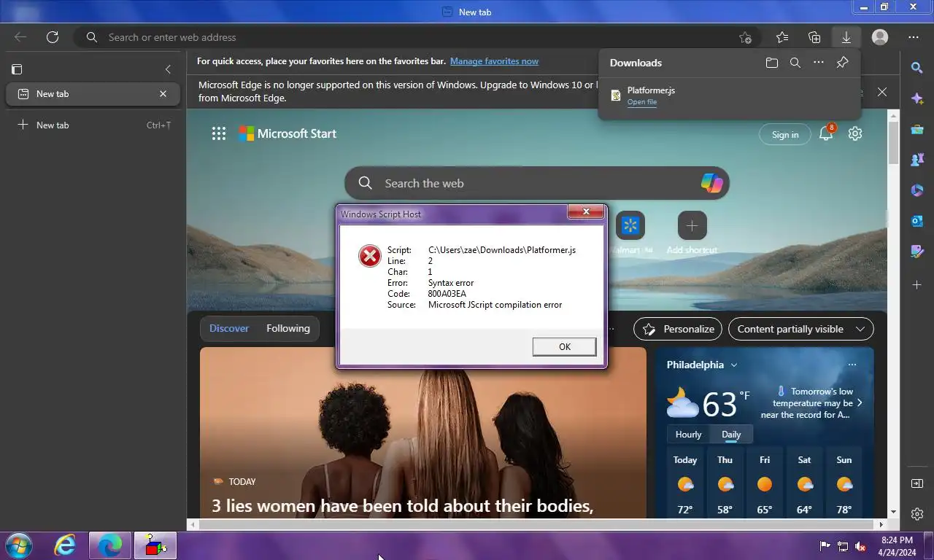Viewport: 934px width, 560px height.
Task: Add a new tab from sidebar
Action: [x=92, y=125]
